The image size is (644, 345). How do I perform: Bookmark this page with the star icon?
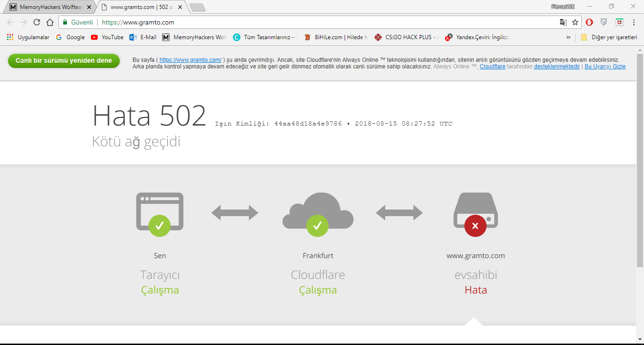point(575,22)
